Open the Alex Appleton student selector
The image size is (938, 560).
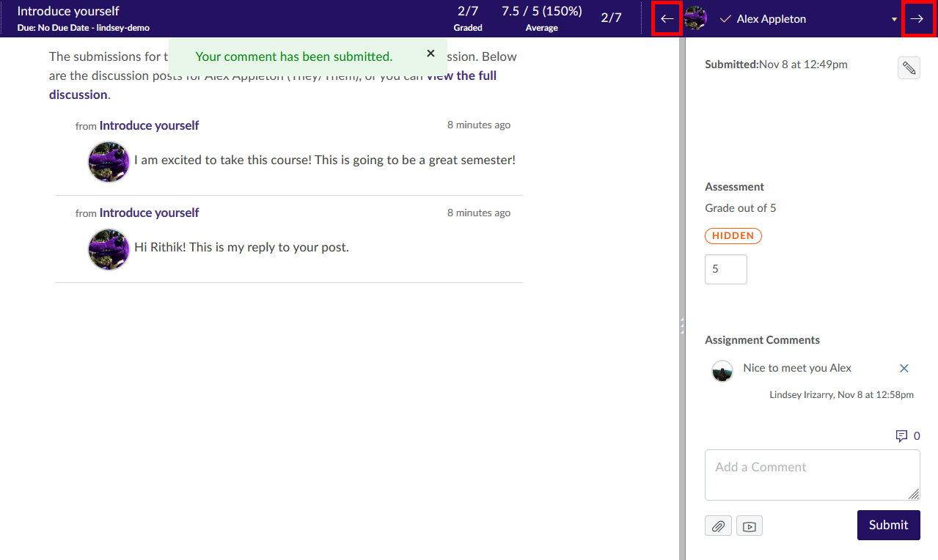point(771,19)
